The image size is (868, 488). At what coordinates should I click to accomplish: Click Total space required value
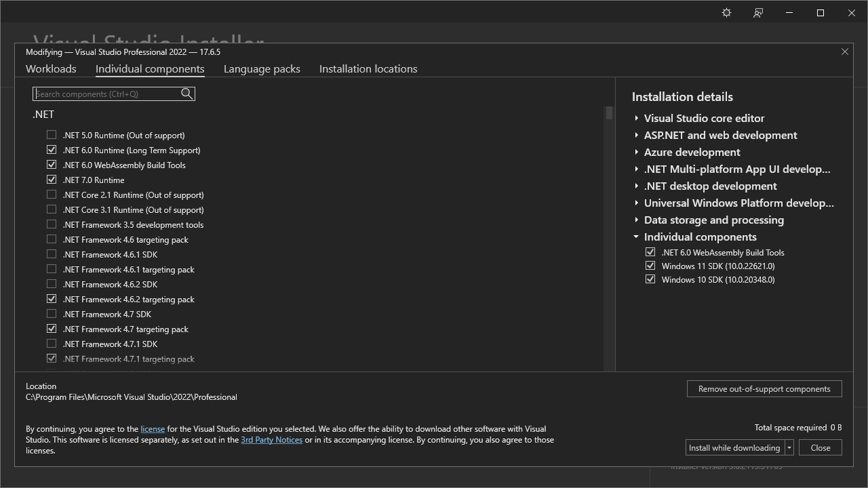pos(836,428)
